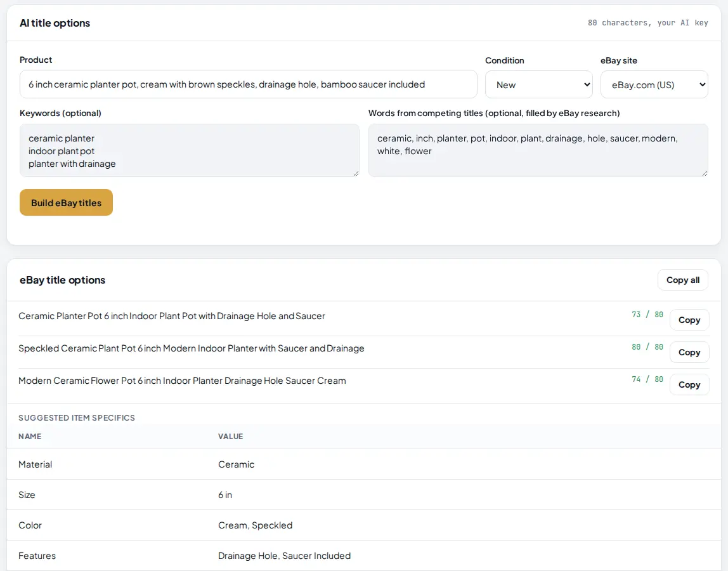Screen dimensions: 728x571
Task: Click the '6 in' size value
Action: [x=225, y=495]
